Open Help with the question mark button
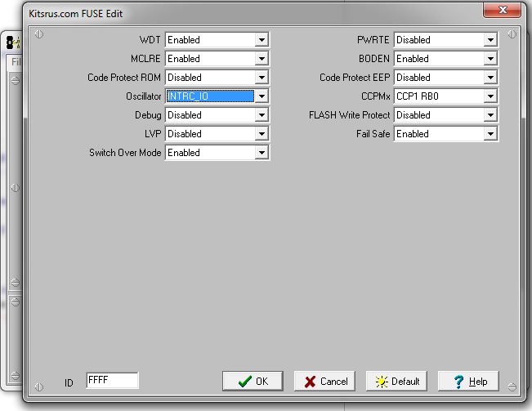The height and width of the screenshot is (411, 532). pyautogui.click(x=468, y=382)
